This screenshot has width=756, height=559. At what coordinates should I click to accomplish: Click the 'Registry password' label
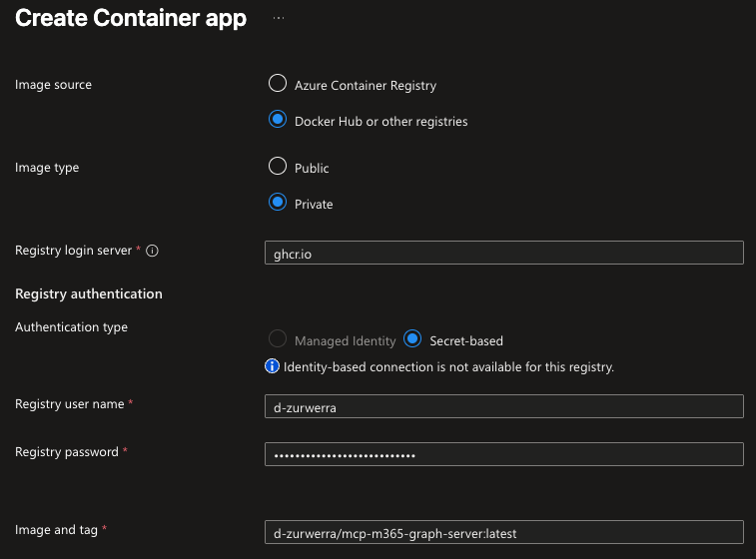pos(67,452)
